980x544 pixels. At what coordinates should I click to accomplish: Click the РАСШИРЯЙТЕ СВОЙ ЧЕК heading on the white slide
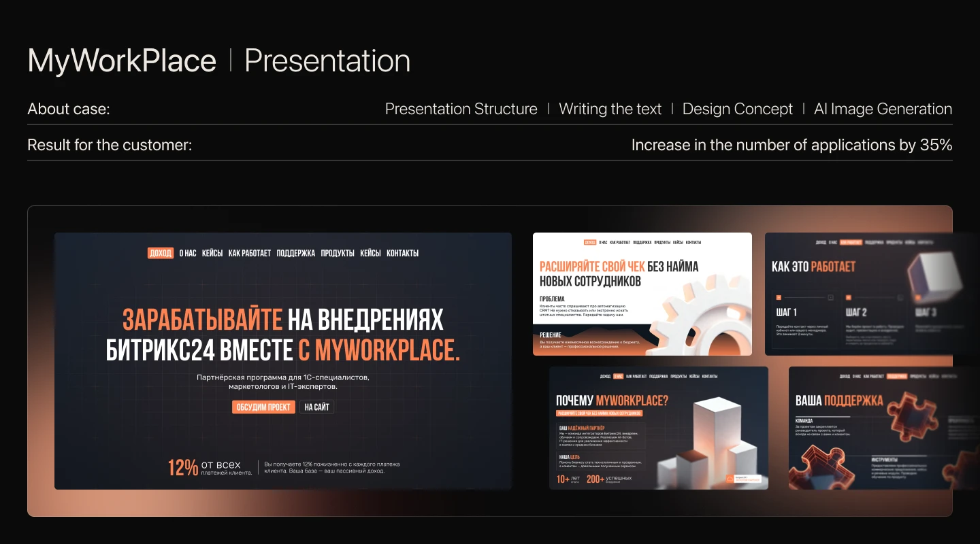coord(592,267)
